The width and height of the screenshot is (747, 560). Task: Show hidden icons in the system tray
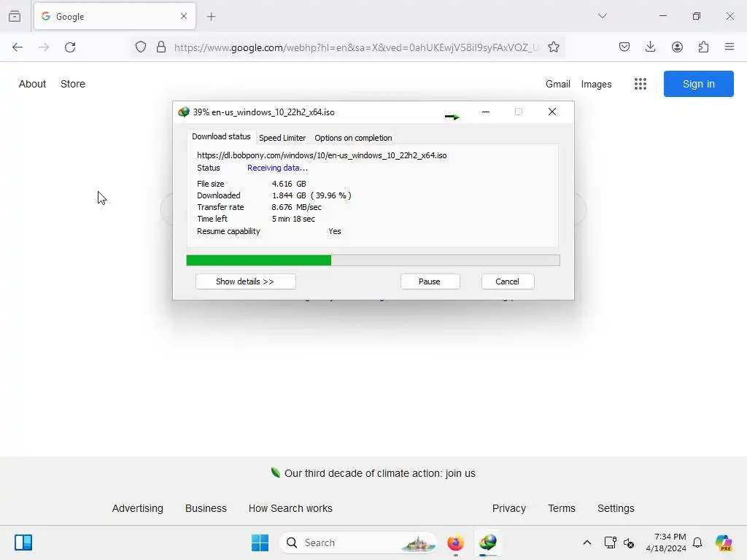click(x=587, y=542)
